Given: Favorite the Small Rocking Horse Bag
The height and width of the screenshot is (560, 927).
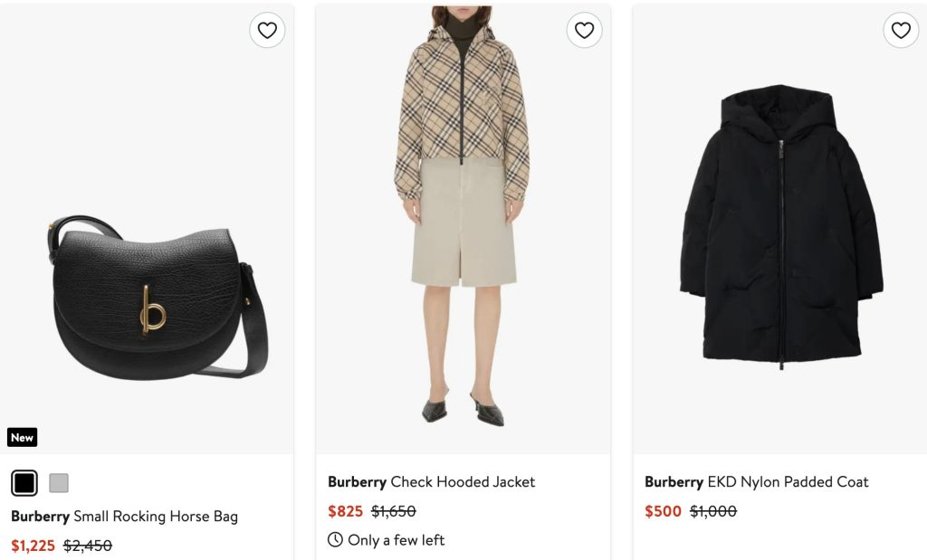Looking at the screenshot, I should click(267, 31).
